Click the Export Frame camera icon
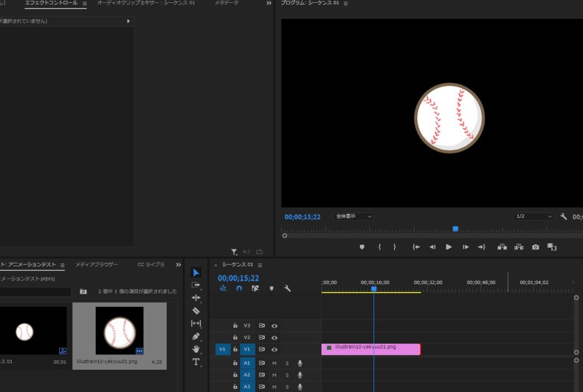583x392 pixels. 535,247
